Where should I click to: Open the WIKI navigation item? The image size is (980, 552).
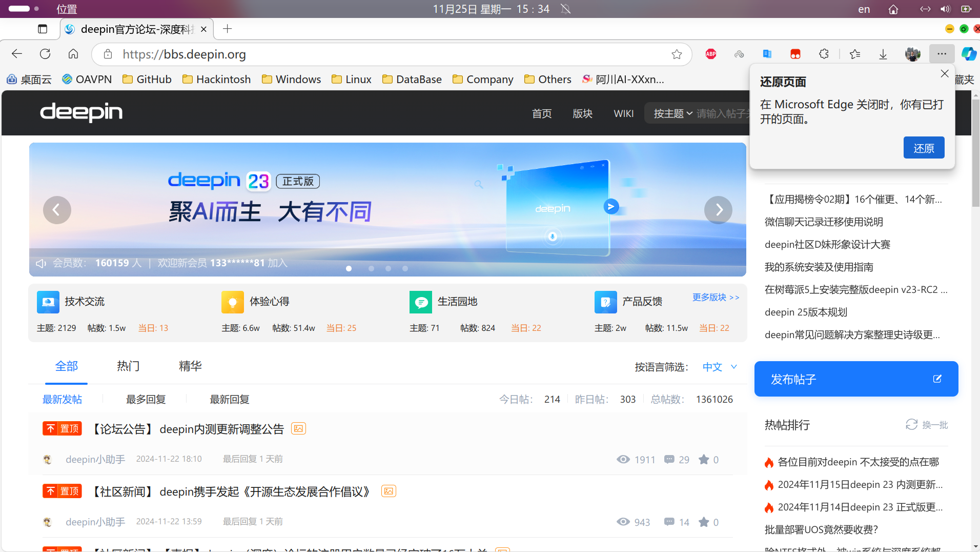pos(624,113)
